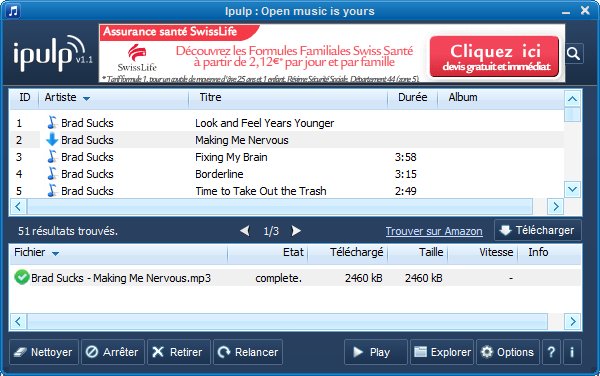Image resolution: width=600 pixels, height=376 pixels.
Task: Go to previous results page arrow
Action: pos(245,231)
